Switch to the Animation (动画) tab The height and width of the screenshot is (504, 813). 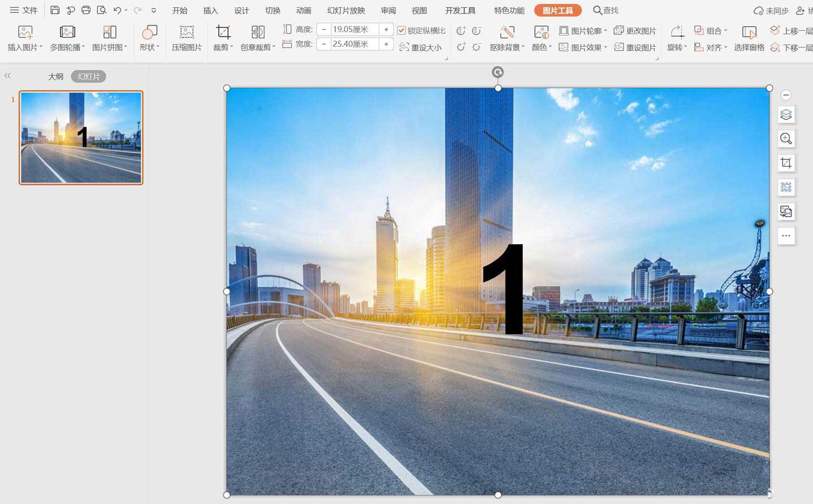304,10
